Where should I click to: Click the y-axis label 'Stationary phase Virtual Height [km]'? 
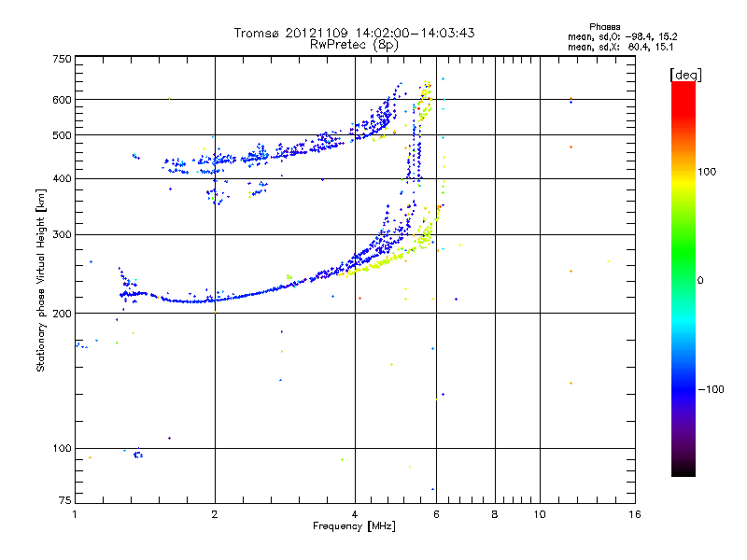[40, 280]
